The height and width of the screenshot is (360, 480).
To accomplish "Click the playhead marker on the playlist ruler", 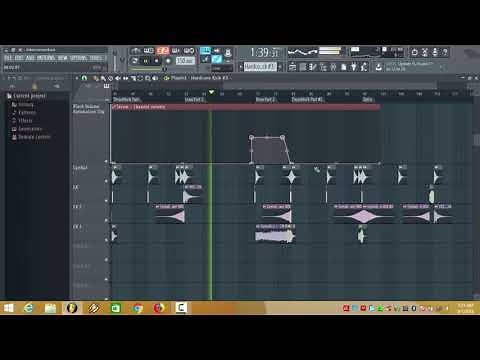I will pos(211,92).
